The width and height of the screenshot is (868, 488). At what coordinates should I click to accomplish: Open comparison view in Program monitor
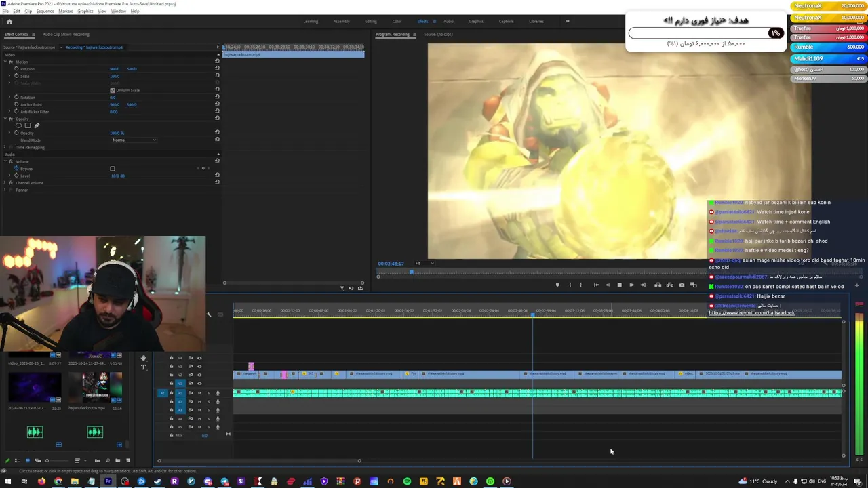pyautogui.click(x=693, y=285)
